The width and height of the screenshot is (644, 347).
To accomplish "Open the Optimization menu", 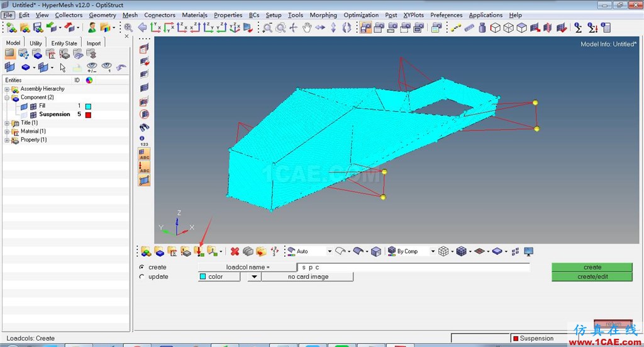I will [x=361, y=15].
